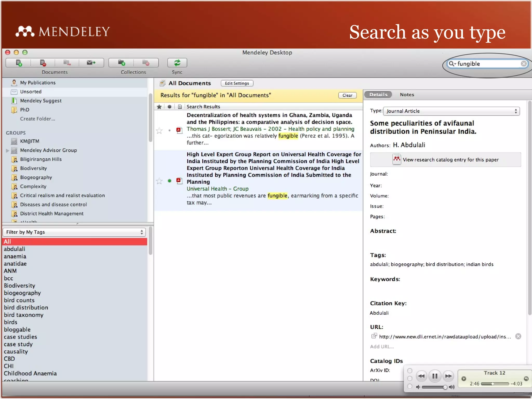The height and width of the screenshot is (399, 532).
Task: Click the Remove Document toolbar icon
Action: (43, 63)
